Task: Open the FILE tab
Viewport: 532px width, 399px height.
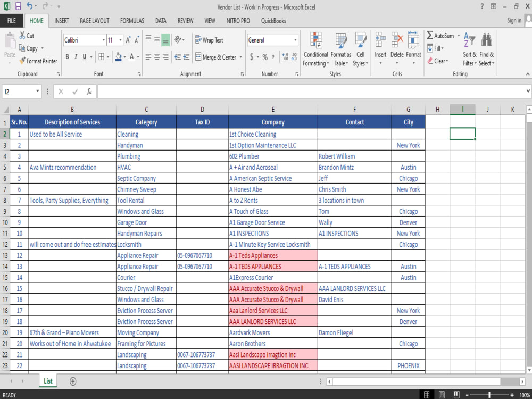Action: (12, 21)
